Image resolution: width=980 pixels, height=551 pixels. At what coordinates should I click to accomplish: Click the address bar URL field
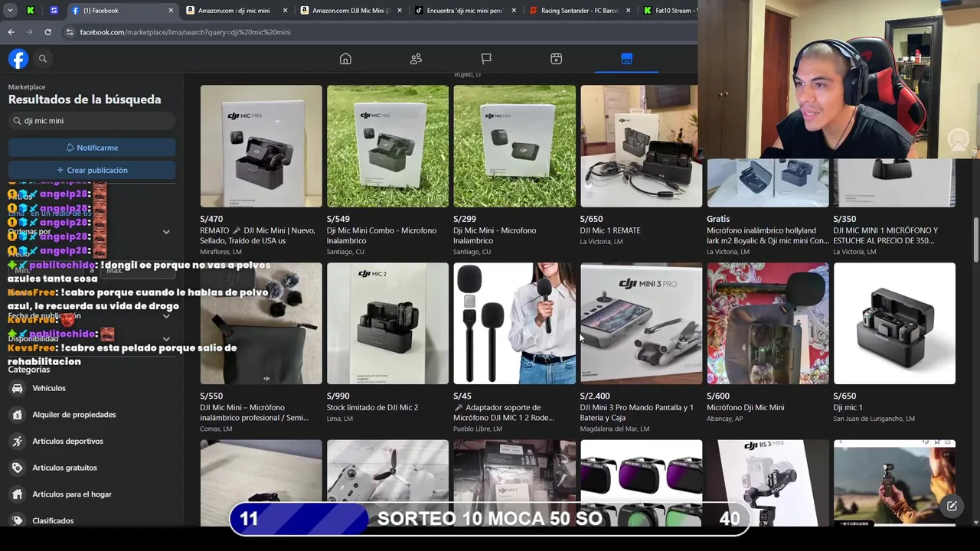tap(379, 32)
